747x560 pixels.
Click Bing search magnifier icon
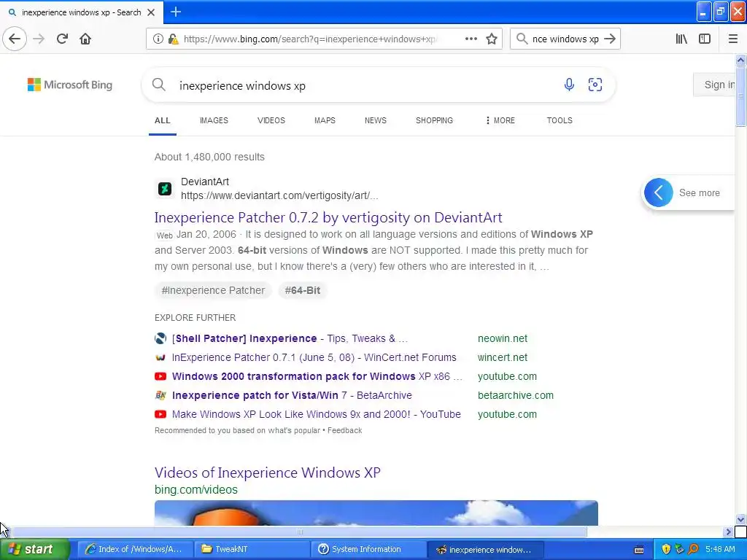(158, 85)
